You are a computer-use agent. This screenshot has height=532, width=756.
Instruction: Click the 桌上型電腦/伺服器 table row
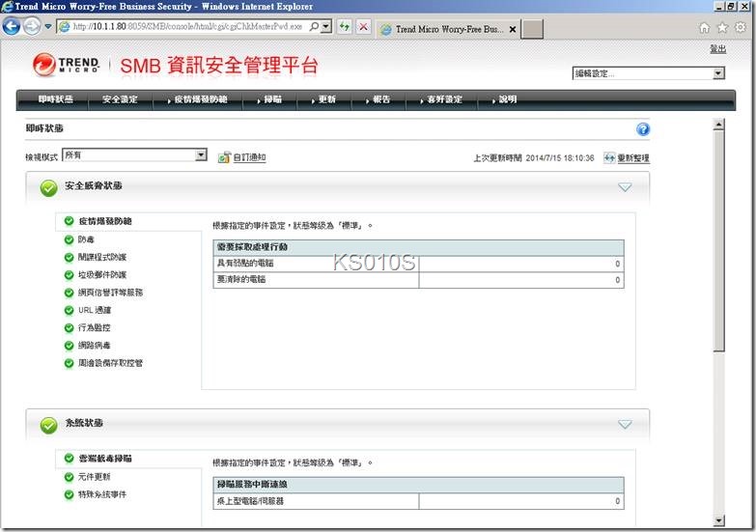click(418, 501)
